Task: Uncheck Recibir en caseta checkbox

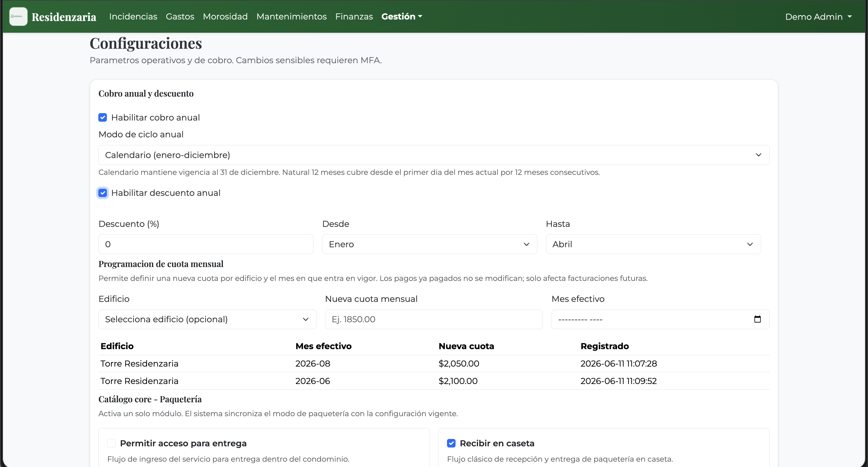Action: [451, 443]
